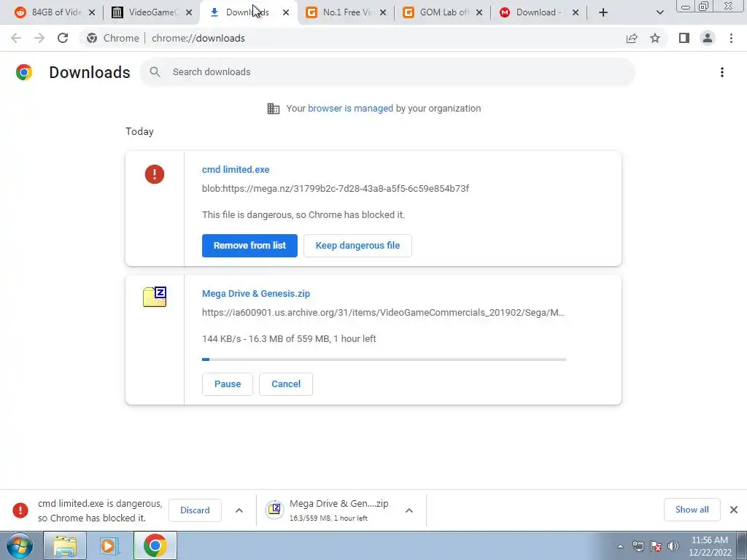
Task: Open volume control in system tray
Action: 673,546
